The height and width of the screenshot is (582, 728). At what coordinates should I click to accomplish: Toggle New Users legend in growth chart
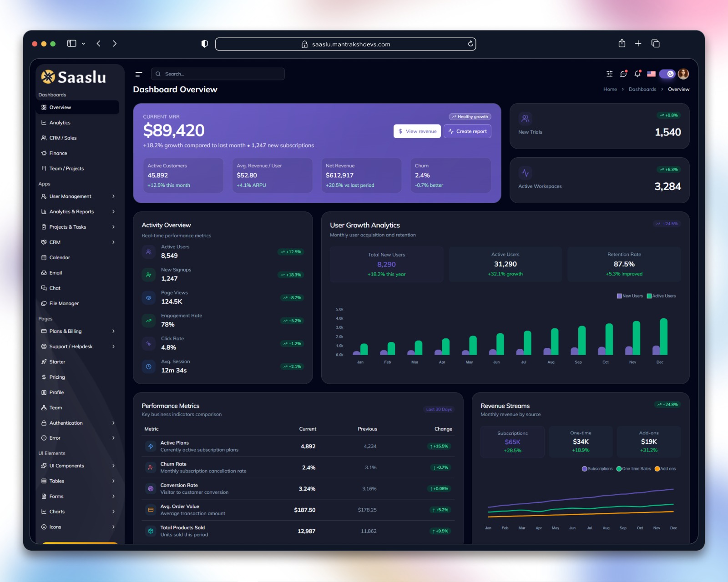(630, 296)
